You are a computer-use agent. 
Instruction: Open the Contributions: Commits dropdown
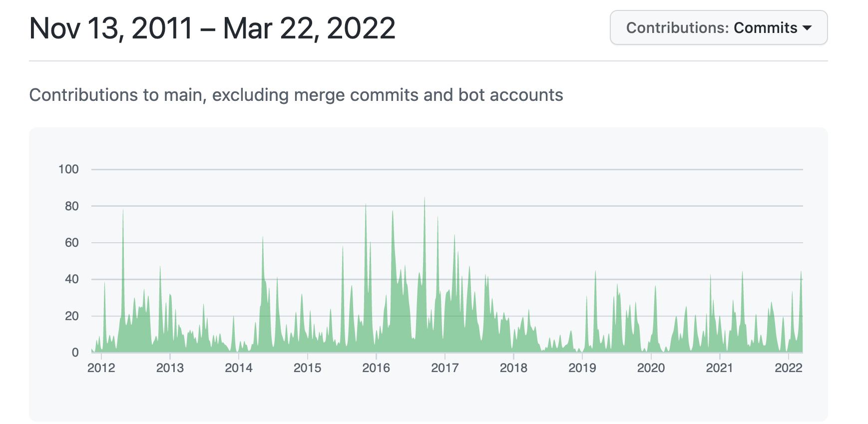click(x=719, y=28)
